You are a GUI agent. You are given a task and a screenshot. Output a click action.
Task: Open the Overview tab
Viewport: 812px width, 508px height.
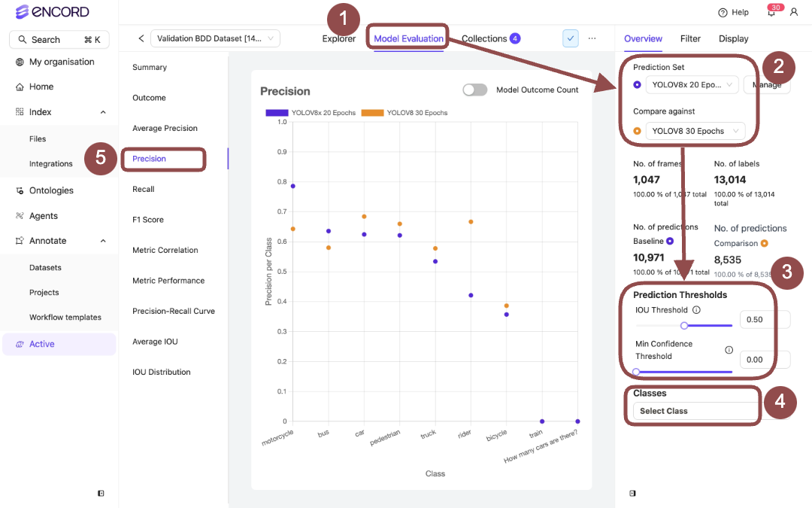point(643,38)
